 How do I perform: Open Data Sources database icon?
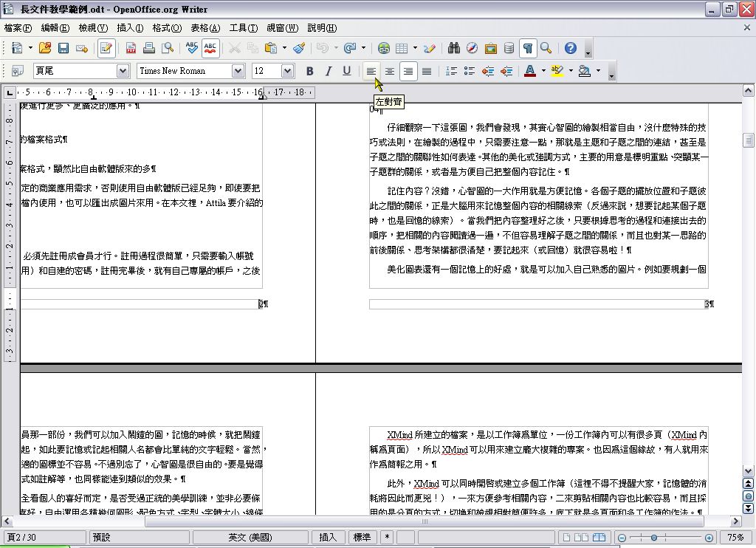tap(509, 48)
